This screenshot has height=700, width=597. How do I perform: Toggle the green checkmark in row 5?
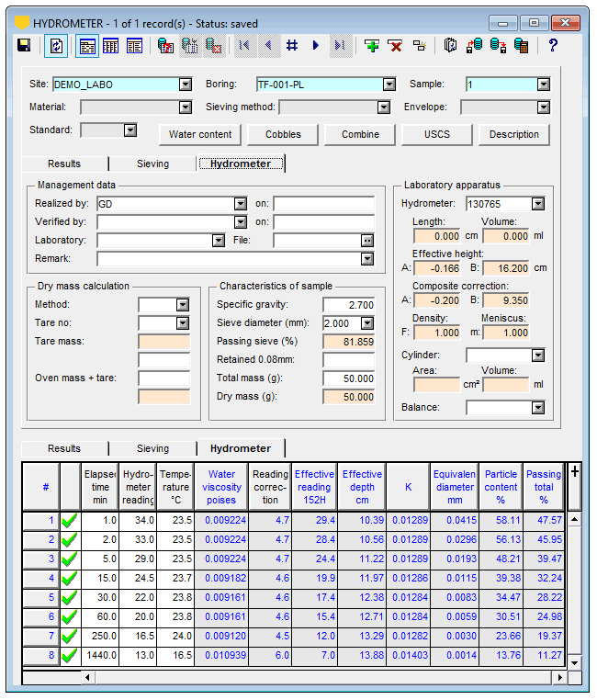click(x=70, y=597)
